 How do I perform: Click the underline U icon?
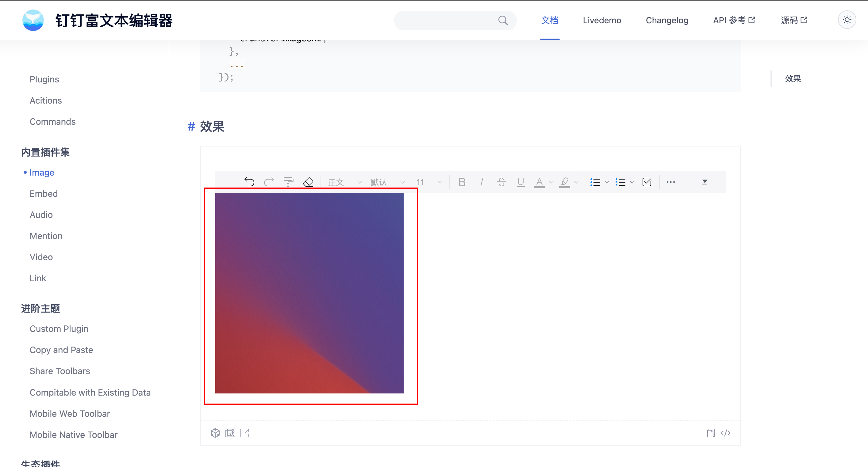(x=520, y=182)
